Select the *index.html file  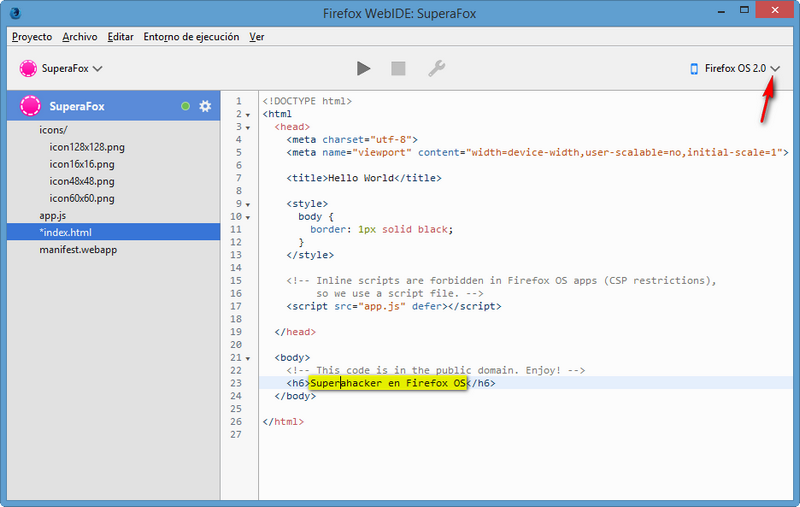(113, 232)
